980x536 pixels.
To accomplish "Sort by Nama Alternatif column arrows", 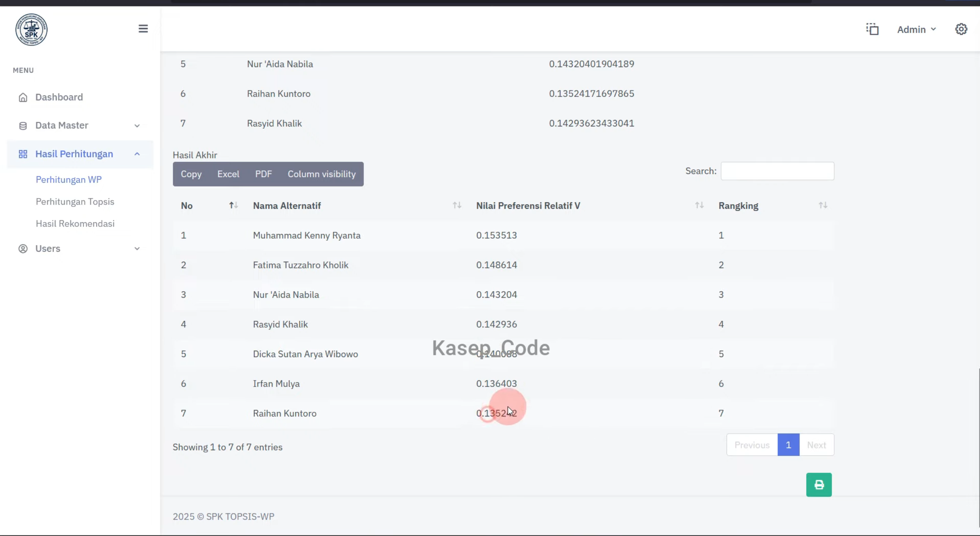I will (457, 205).
